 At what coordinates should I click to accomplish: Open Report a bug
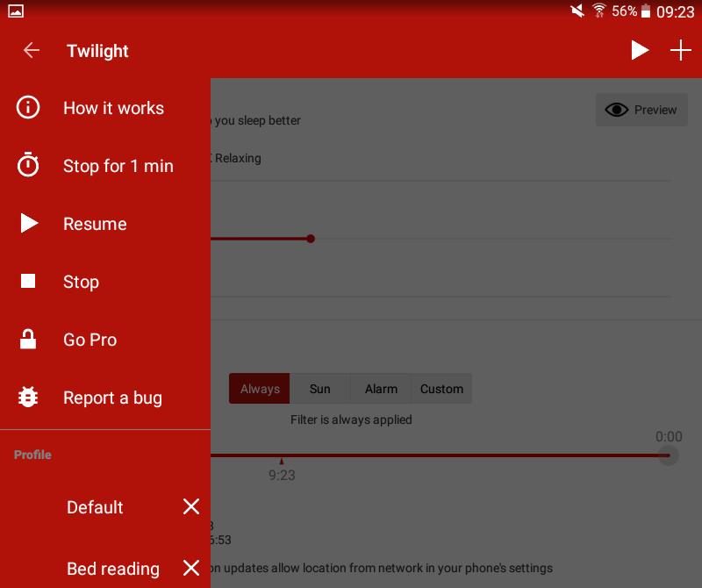[105, 398]
